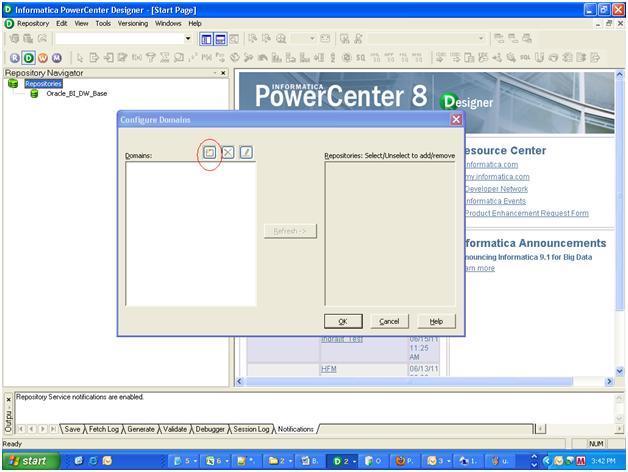Switch to the Notifications tab
The height and width of the screenshot is (472, 628).
[x=296, y=429]
